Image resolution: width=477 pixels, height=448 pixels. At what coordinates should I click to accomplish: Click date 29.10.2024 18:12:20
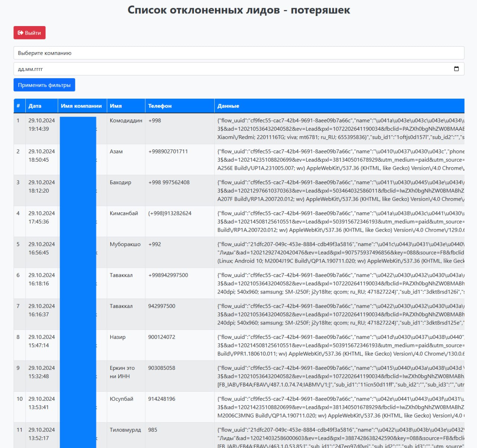point(42,186)
